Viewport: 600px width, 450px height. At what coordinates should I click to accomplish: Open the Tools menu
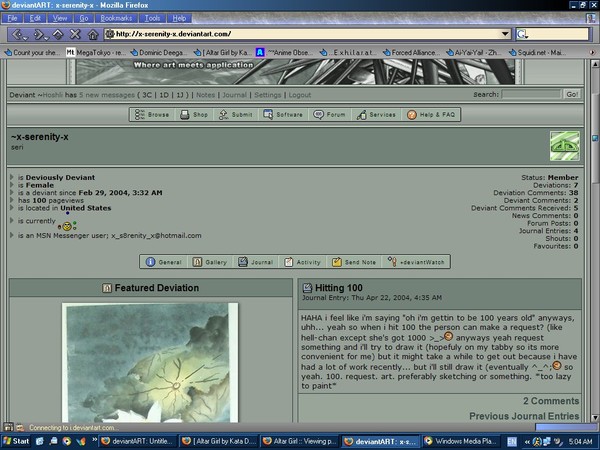[152, 18]
